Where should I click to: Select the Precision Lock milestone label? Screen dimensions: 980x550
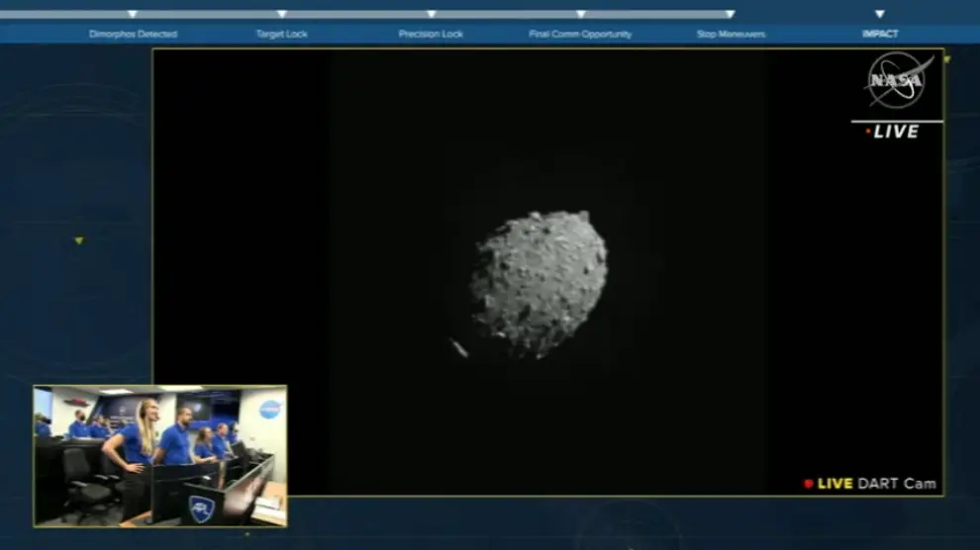(431, 35)
